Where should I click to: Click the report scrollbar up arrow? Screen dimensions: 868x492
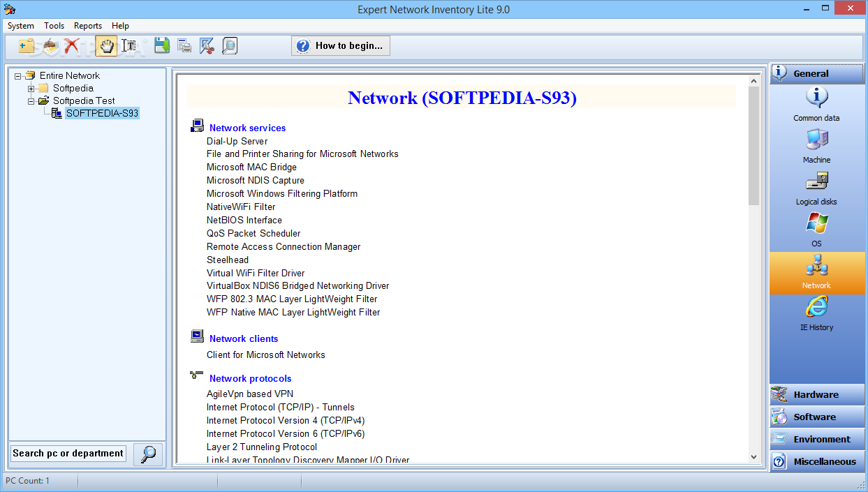[x=753, y=80]
